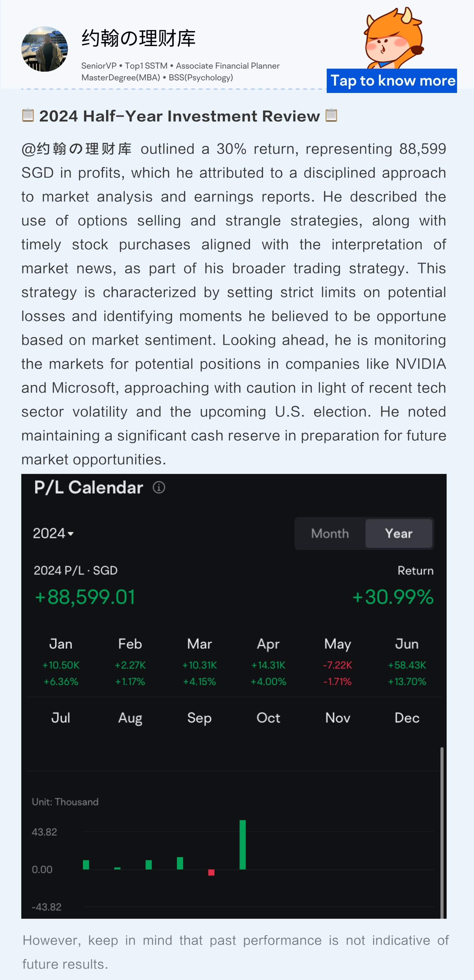Open the @约翰の理财库 mention link
The image size is (474, 980).
pos(76,149)
